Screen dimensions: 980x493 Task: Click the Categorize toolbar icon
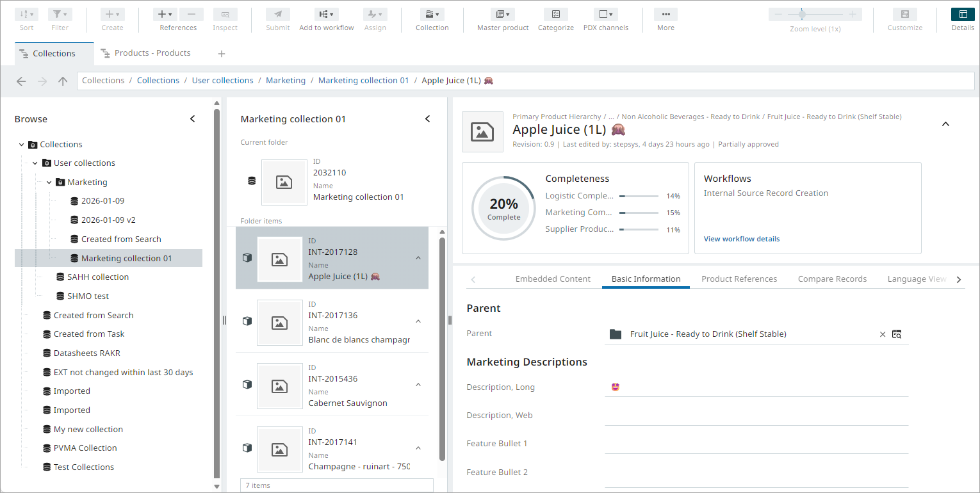[x=555, y=15]
